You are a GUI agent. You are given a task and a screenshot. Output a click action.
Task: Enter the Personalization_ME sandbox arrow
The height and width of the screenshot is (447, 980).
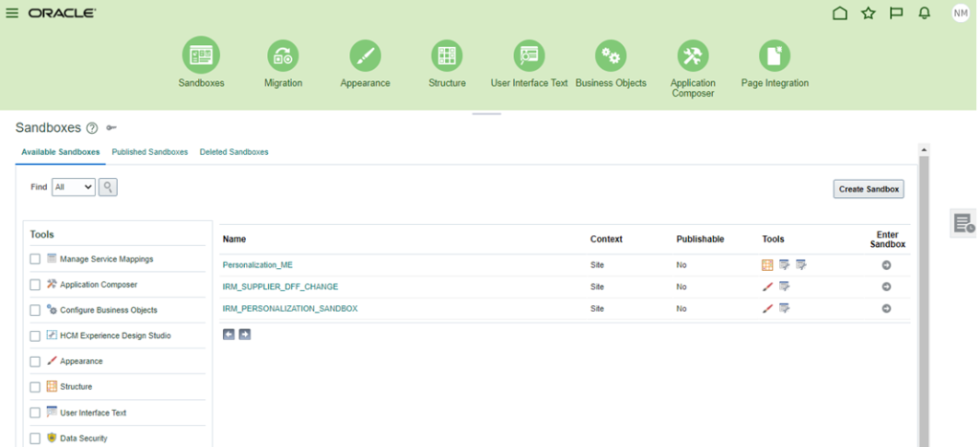click(x=886, y=265)
